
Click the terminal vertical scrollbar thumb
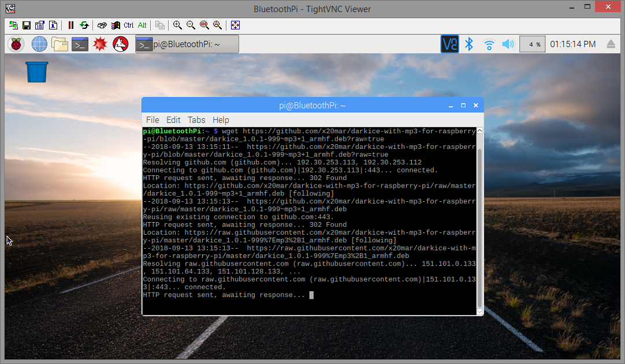pos(480,229)
